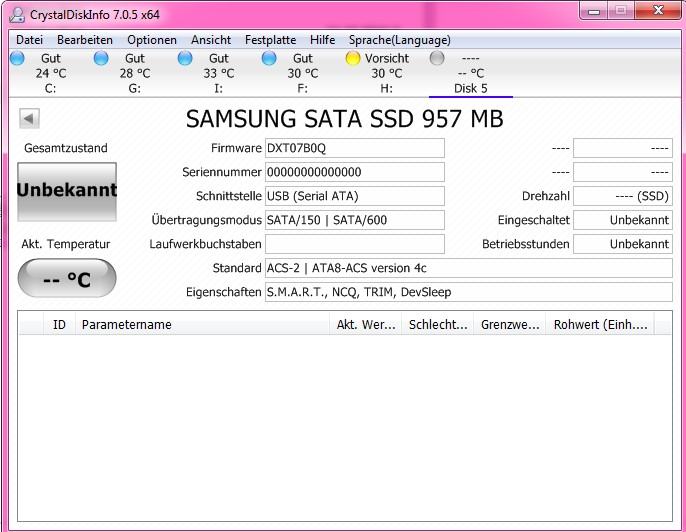Click the Grenzwe... column header

[x=510, y=324]
